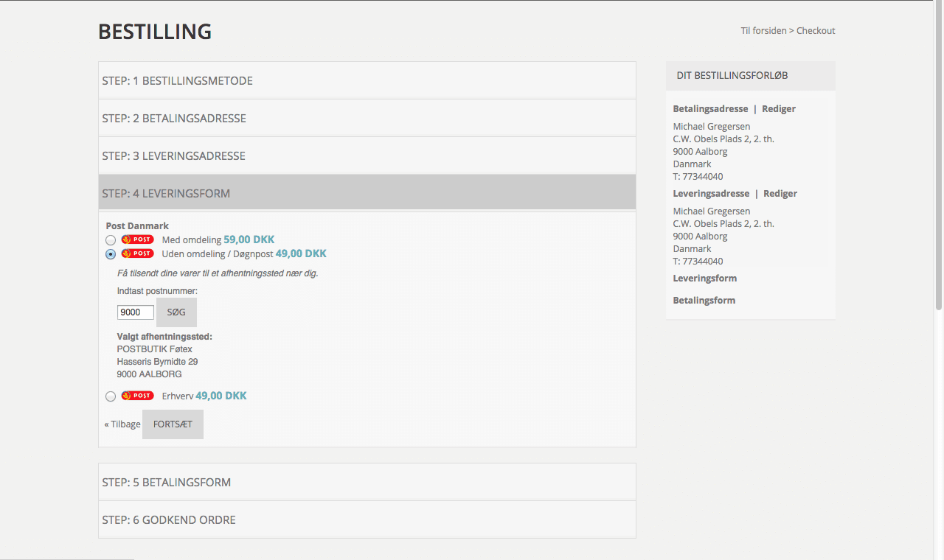Click Post logo beside Med omdeling
Viewport: 944px width, 560px height.
click(137, 239)
